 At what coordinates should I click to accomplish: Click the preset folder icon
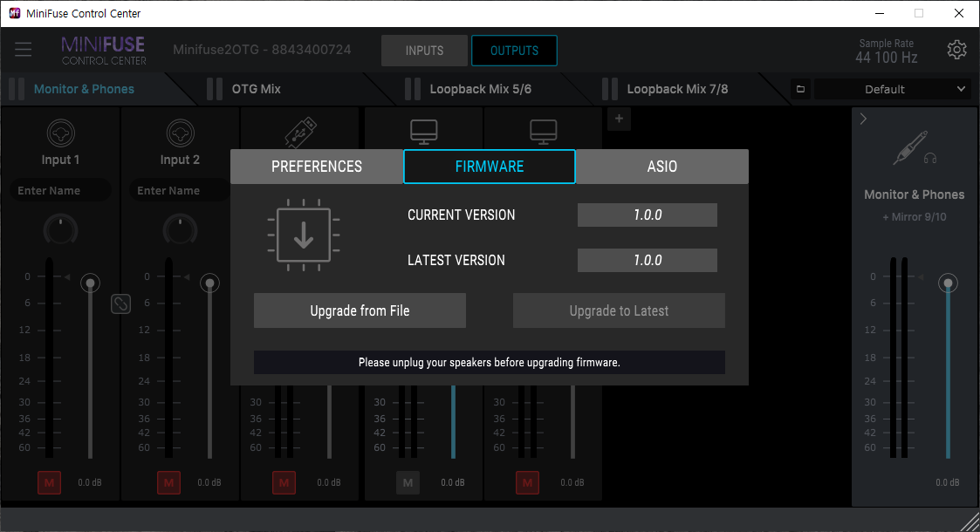(800, 89)
